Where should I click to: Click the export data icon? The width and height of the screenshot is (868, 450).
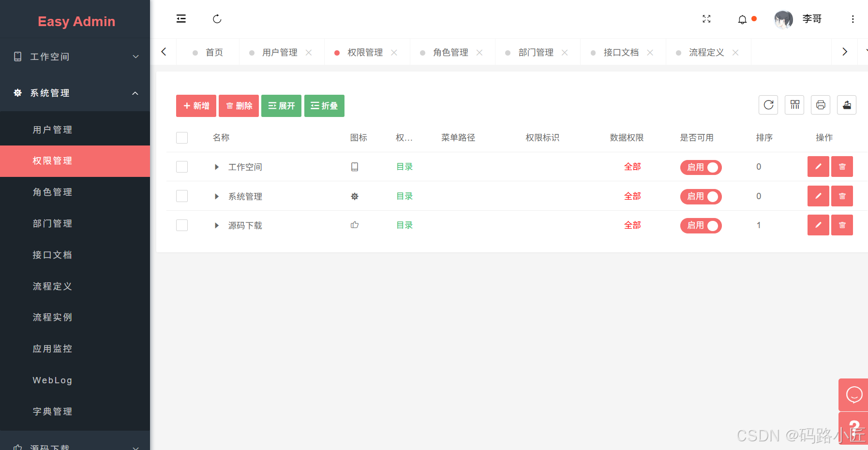(847, 105)
